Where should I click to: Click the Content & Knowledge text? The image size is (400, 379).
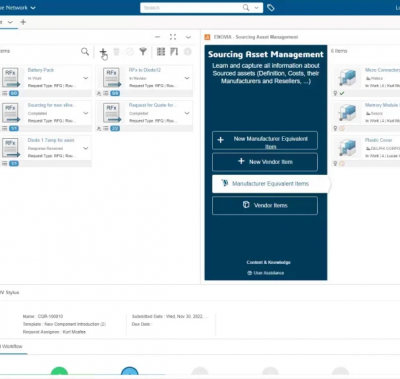268,263
